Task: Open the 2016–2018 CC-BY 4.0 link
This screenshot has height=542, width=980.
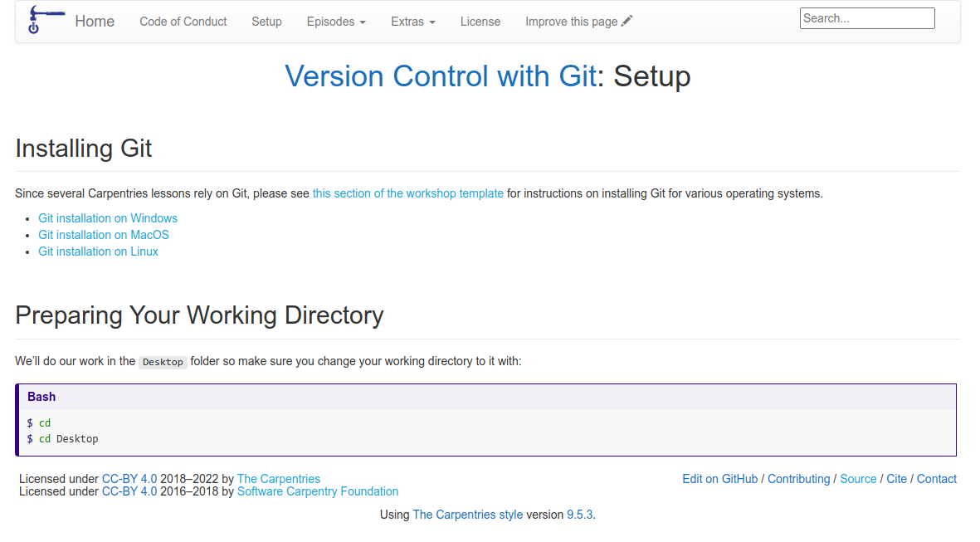Action: [129, 491]
